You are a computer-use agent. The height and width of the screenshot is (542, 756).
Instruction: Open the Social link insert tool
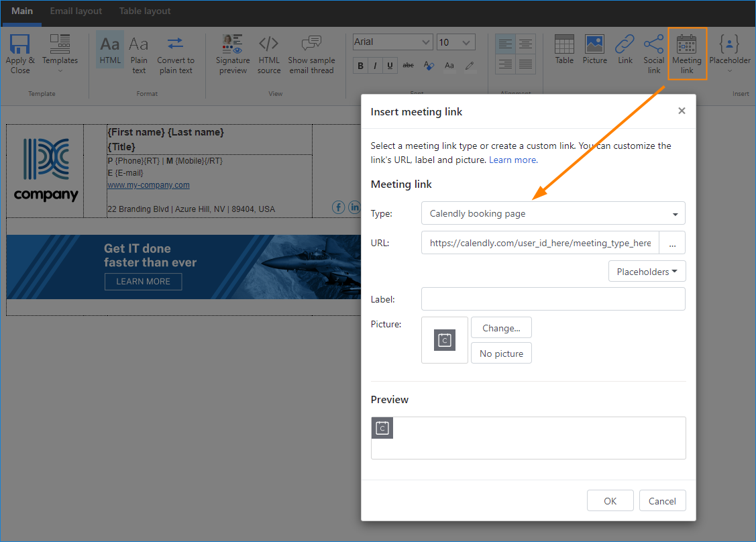point(653,54)
